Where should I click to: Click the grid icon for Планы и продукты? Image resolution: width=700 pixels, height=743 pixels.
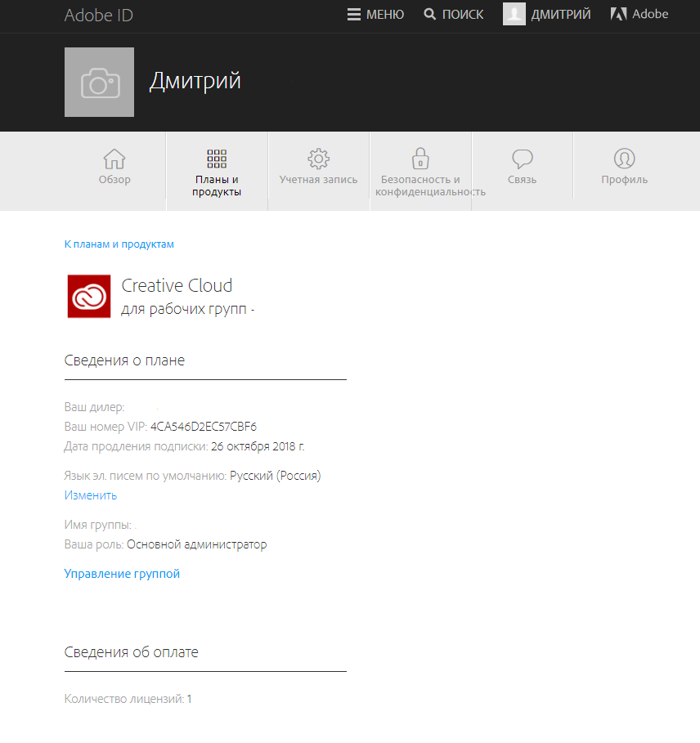click(x=217, y=159)
